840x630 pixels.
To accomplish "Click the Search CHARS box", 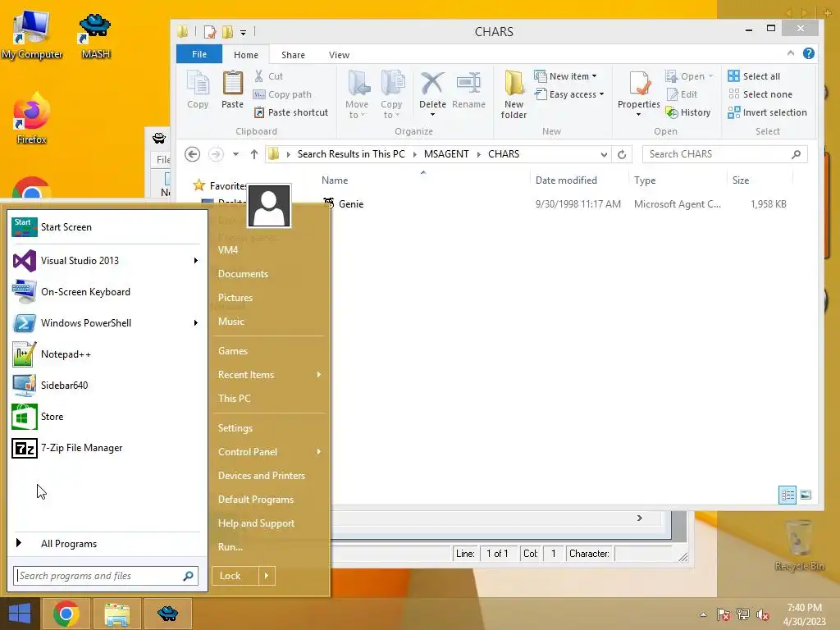I will [x=724, y=154].
